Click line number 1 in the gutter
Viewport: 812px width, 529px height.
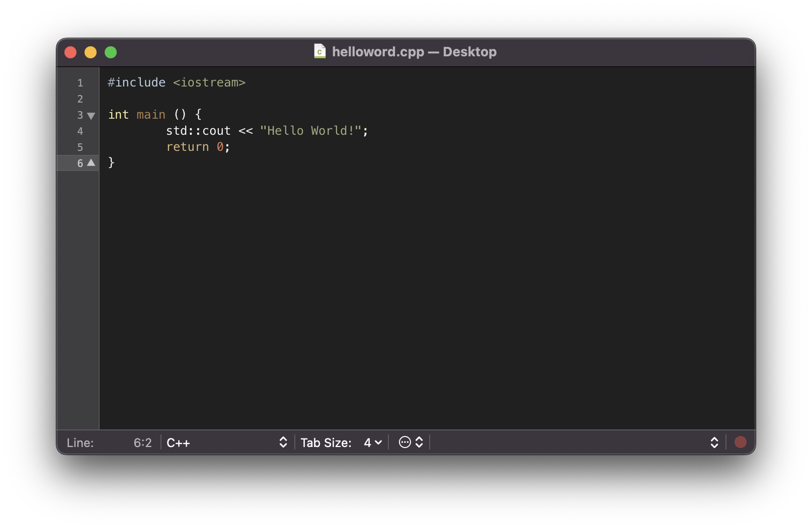tap(80, 83)
